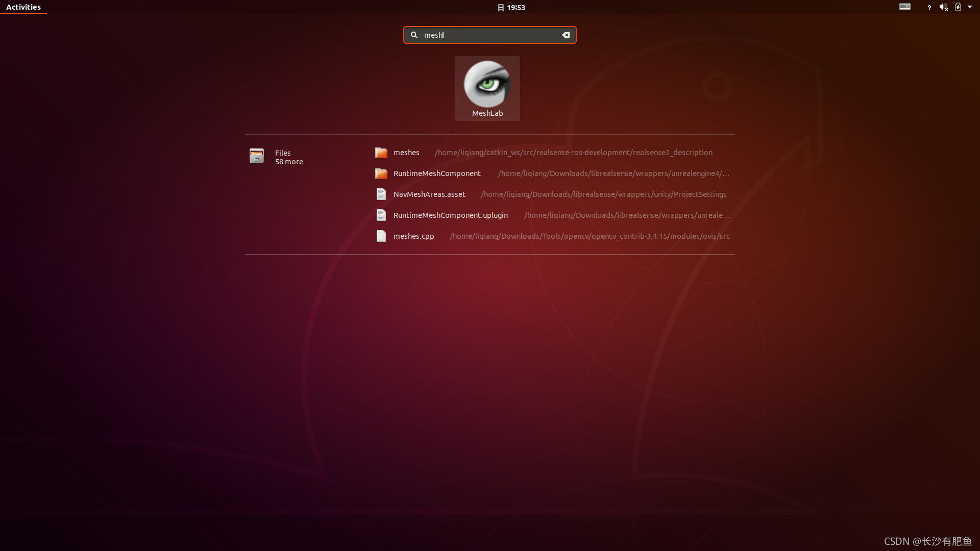980x551 pixels.
Task: Click the Activities button
Action: [x=23, y=7]
